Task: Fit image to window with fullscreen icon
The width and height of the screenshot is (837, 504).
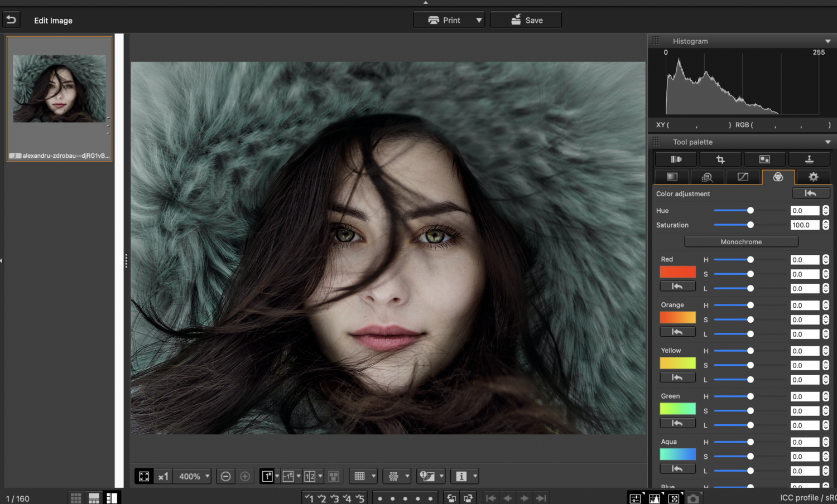Action: pos(144,476)
